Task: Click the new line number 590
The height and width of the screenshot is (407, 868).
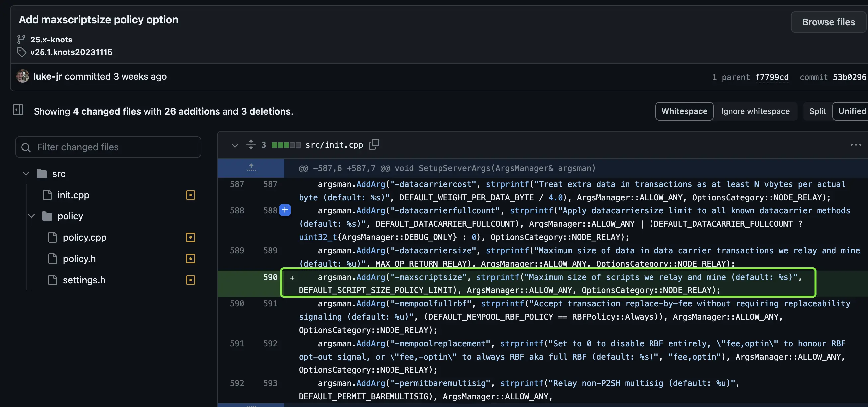Action: (270, 277)
